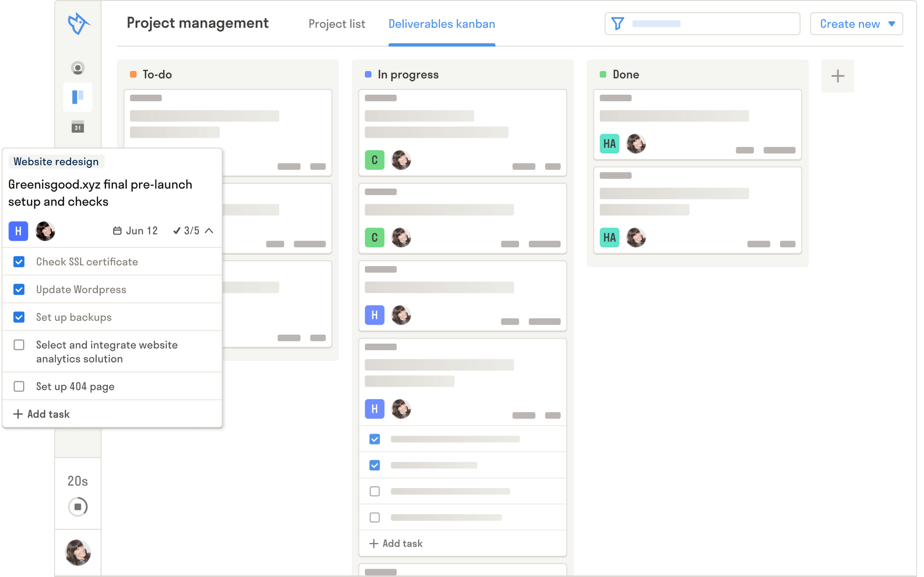Uncheck the Check SSL certificate item
This screenshot has height=577, width=924.
click(x=18, y=262)
